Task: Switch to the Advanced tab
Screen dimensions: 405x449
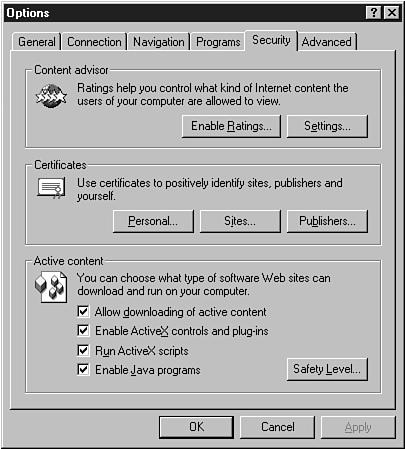Action: click(327, 42)
